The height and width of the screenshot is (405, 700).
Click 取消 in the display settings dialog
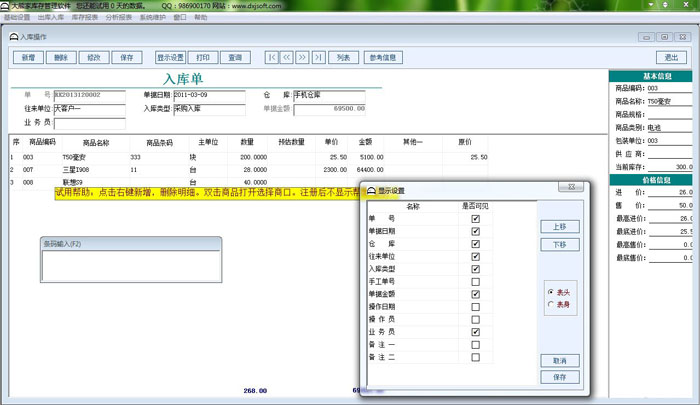558,360
